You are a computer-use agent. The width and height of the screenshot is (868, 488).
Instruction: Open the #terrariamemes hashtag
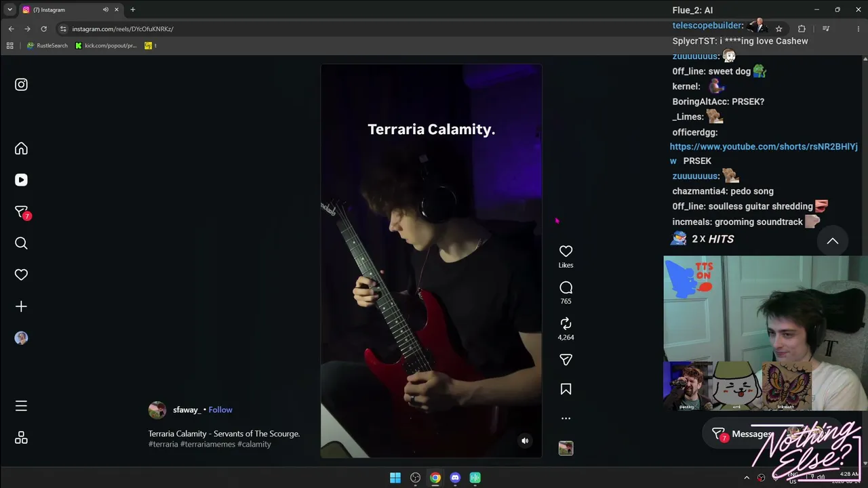pyautogui.click(x=208, y=445)
